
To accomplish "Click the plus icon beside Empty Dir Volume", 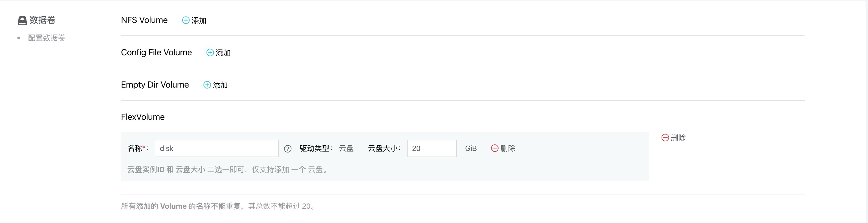I will (x=207, y=85).
